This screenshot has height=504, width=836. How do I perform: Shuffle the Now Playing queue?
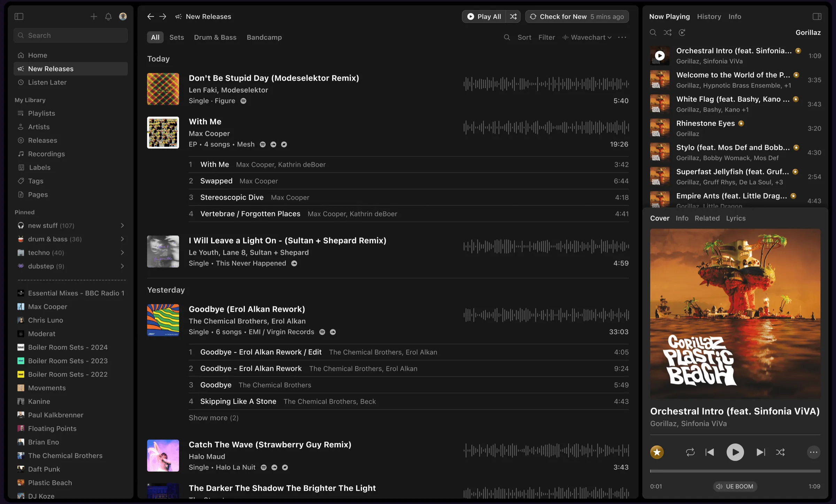click(x=667, y=32)
